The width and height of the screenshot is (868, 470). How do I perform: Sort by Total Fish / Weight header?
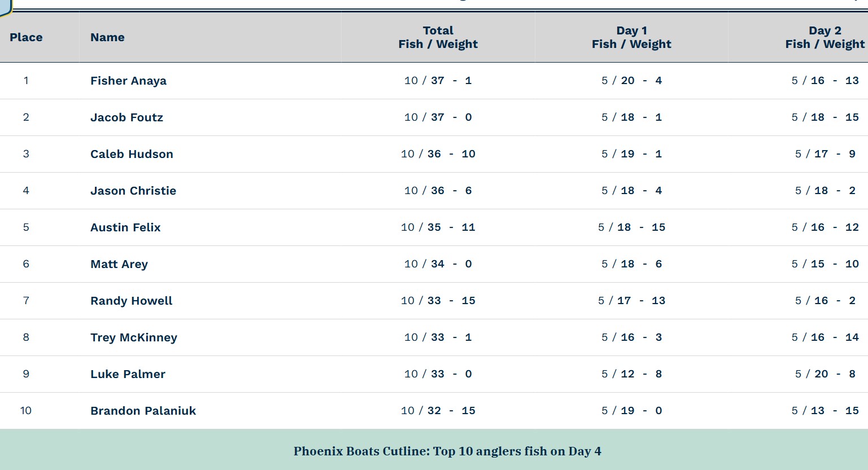click(438, 37)
